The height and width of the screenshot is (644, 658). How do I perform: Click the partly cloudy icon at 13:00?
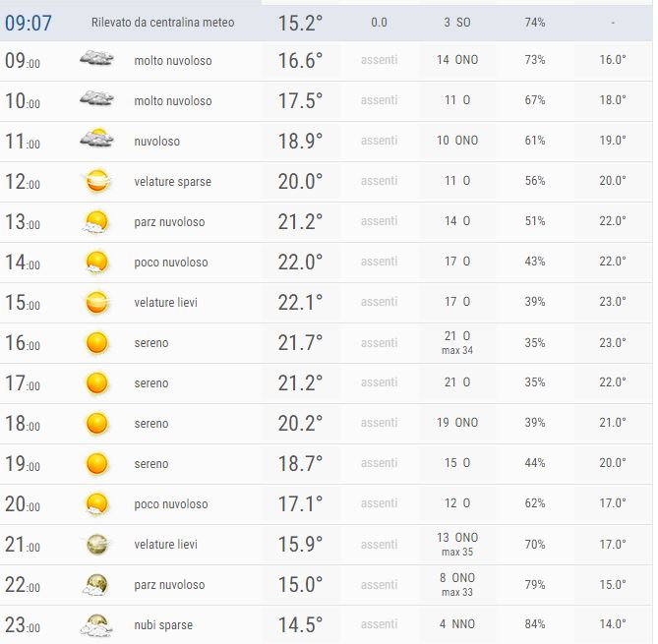click(96, 222)
